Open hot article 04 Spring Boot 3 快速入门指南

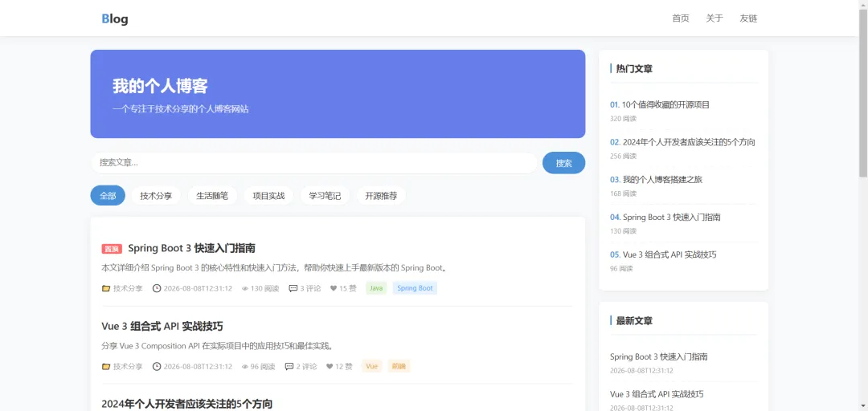[671, 218]
